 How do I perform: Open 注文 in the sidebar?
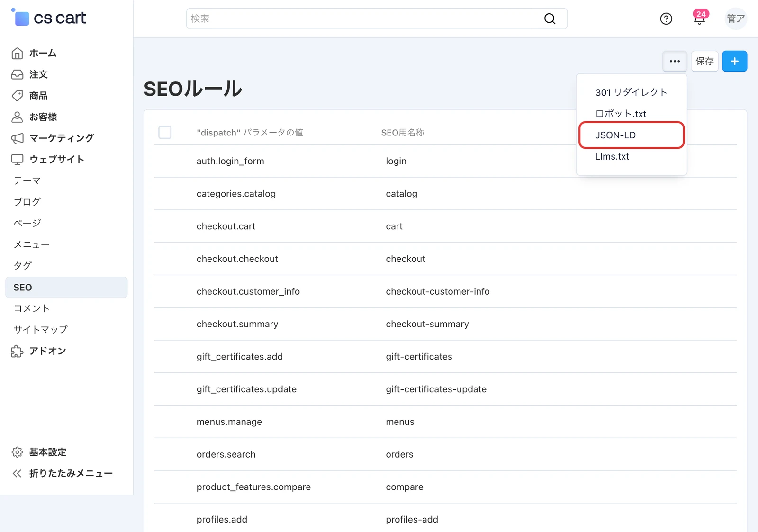[x=38, y=74]
